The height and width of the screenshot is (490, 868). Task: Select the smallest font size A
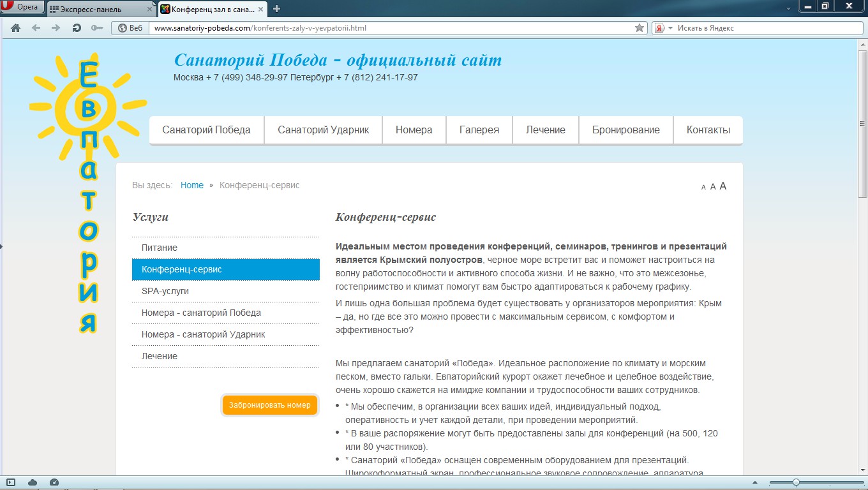(703, 187)
